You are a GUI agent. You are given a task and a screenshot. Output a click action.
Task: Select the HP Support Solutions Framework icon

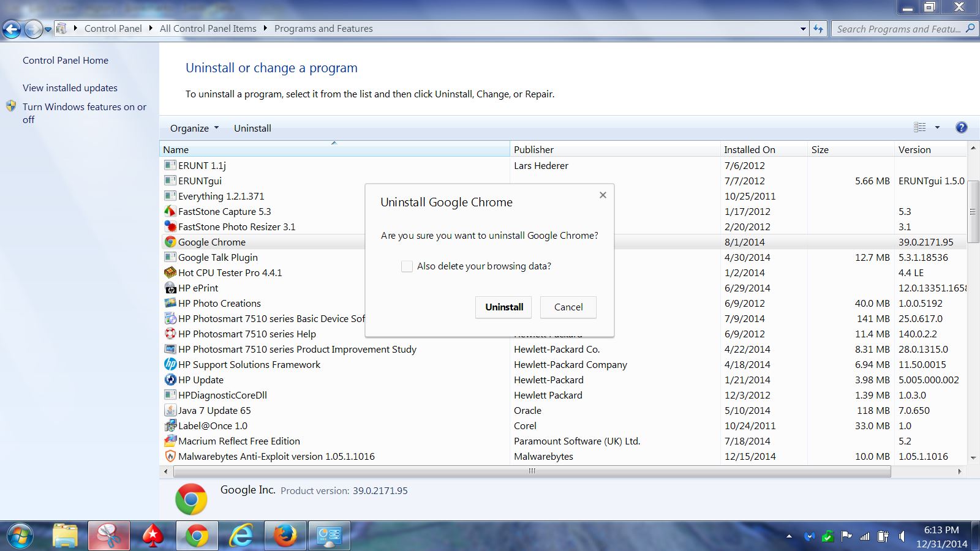(x=170, y=364)
